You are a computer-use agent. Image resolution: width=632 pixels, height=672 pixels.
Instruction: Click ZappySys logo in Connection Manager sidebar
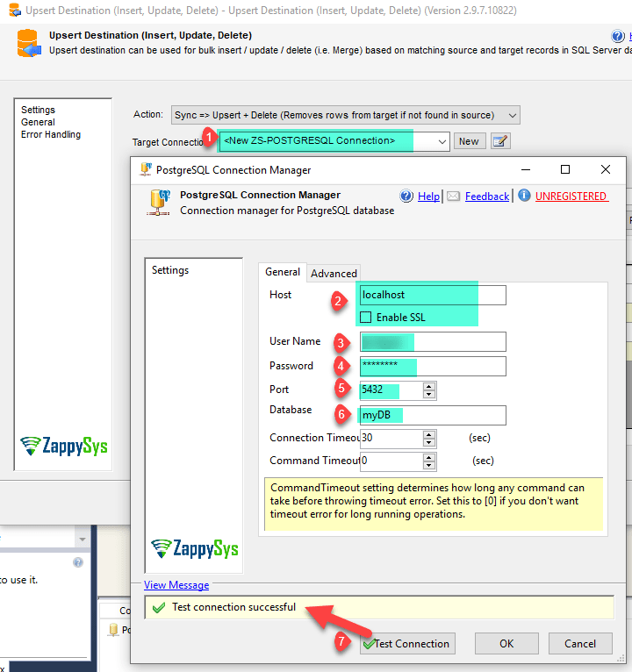pos(194,548)
